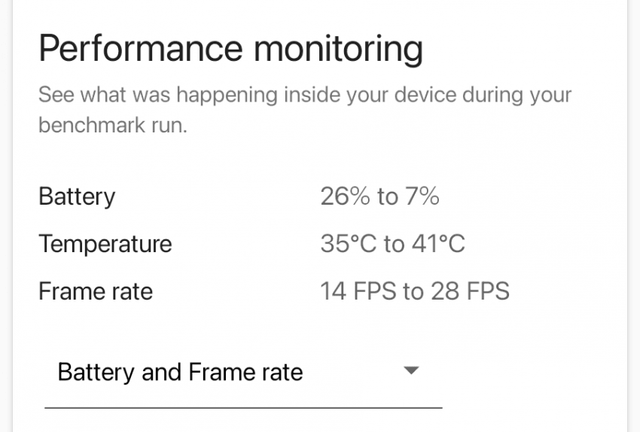Screen dimensions: 640x432
Task: Click the starting battery value 26%
Action: point(345,196)
